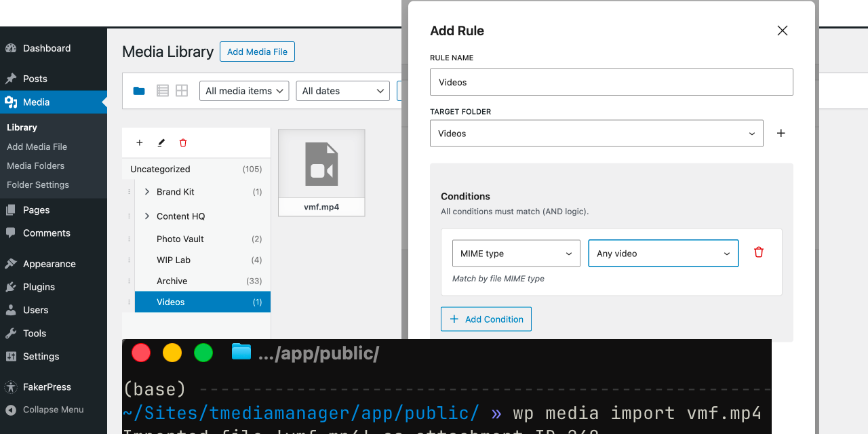Switch to list view icon
The height and width of the screenshot is (434, 868).
coord(163,91)
